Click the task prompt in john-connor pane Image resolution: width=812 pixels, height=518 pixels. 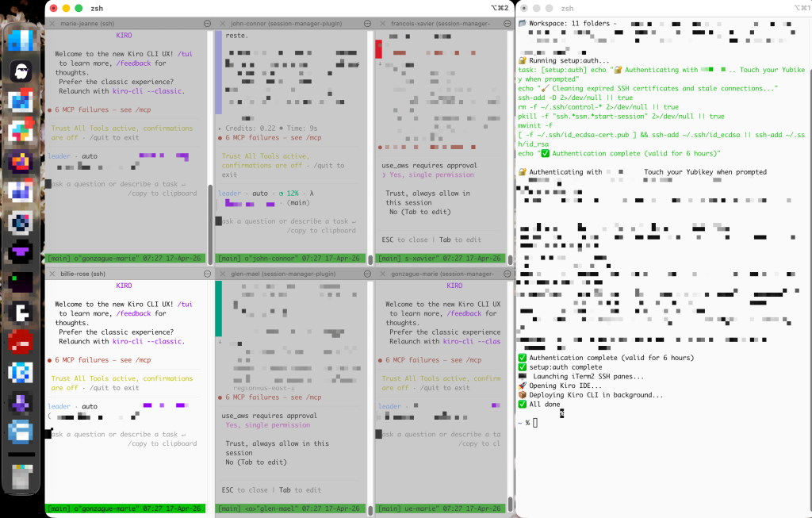[285, 221]
